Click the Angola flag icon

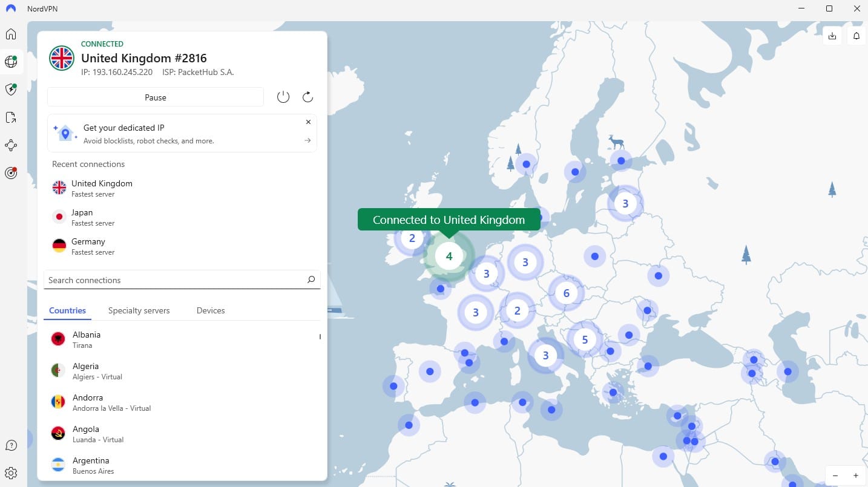click(x=59, y=433)
